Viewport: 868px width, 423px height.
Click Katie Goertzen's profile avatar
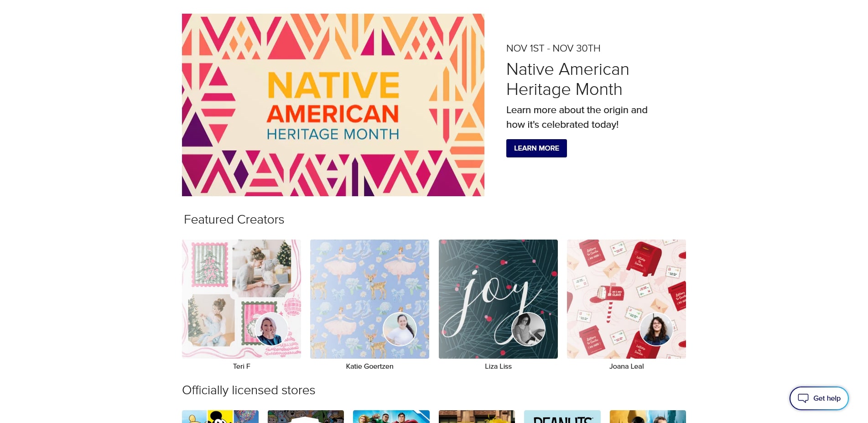click(x=400, y=329)
